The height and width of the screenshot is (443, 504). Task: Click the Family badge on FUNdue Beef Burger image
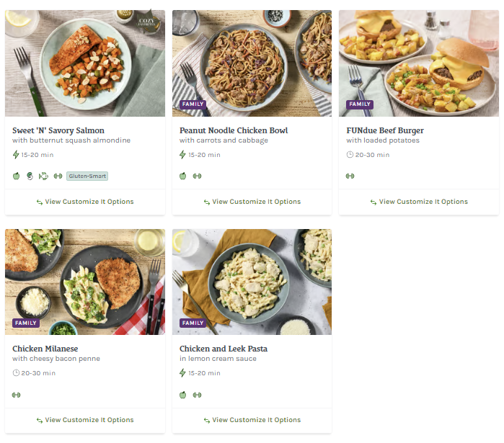(x=360, y=104)
